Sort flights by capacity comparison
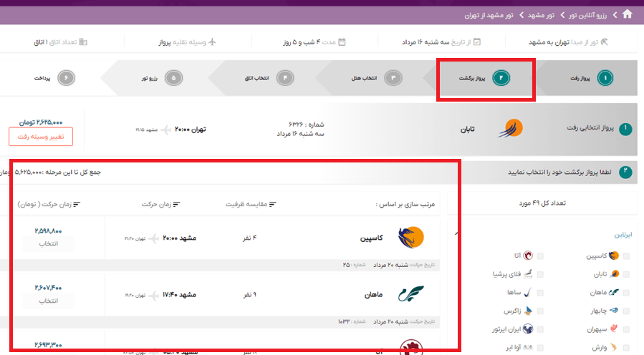Screen dimensions: 644x355 252,204
